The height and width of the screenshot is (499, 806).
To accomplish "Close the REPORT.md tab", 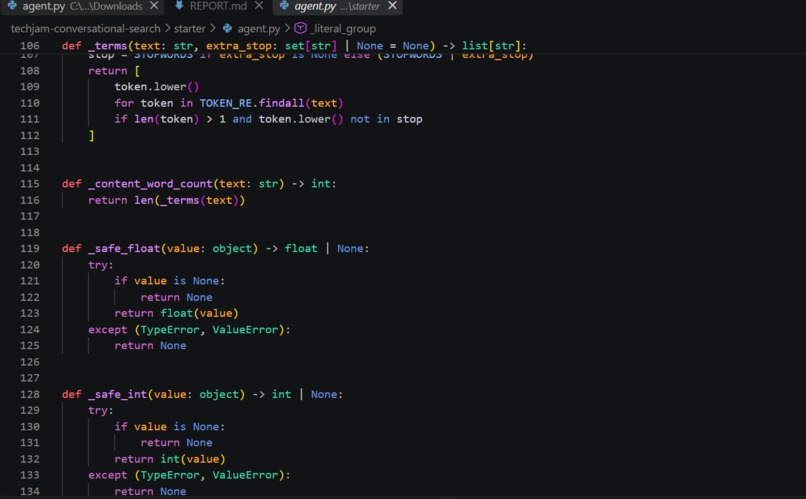I will tap(259, 6).
